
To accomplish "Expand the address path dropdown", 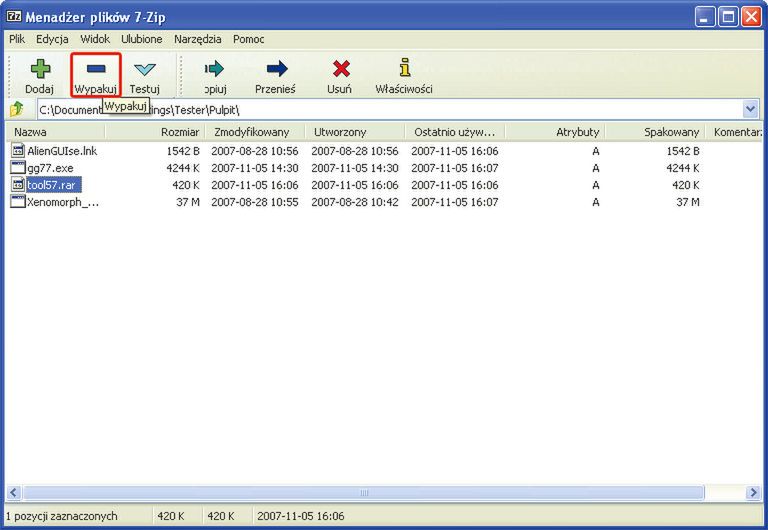I will [x=750, y=109].
